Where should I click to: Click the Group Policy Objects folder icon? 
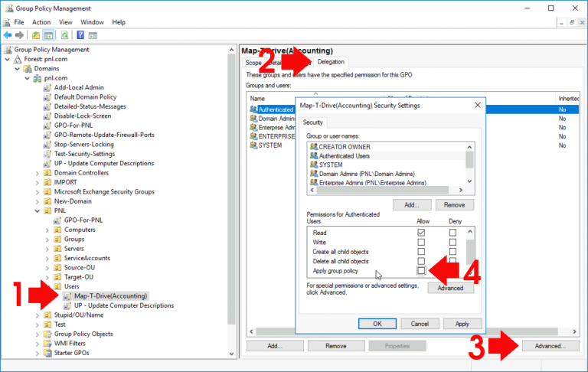[47, 334]
